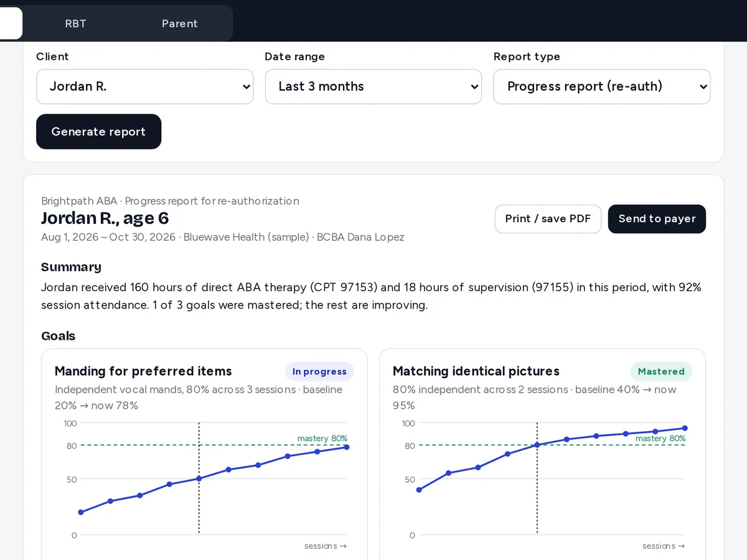747x560 pixels.
Task: Click the Jordan R., age 6 title
Action: pyautogui.click(x=105, y=218)
